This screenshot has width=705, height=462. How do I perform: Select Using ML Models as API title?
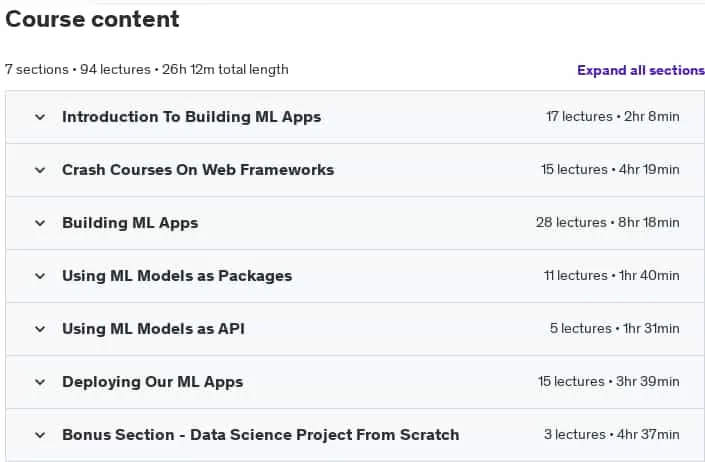point(153,329)
